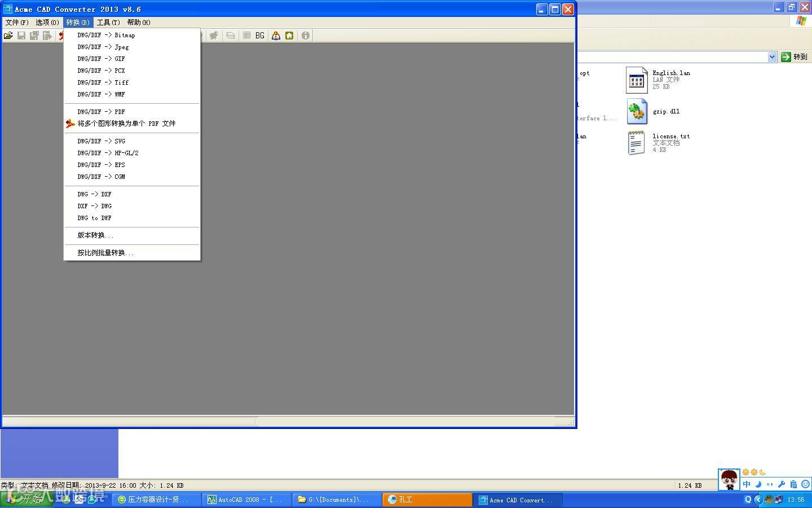The height and width of the screenshot is (508, 812).
Task: Minimize the Acme CAD Converter window
Action: (x=542, y=9)
